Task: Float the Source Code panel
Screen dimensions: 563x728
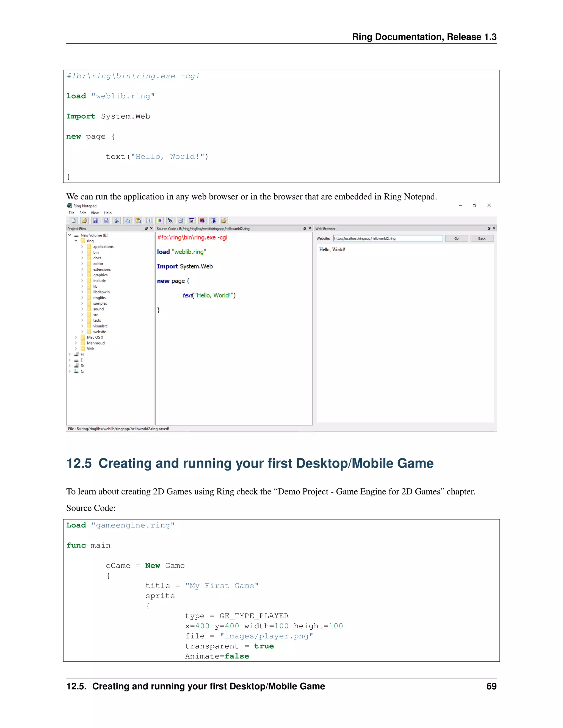Action: 305,228
